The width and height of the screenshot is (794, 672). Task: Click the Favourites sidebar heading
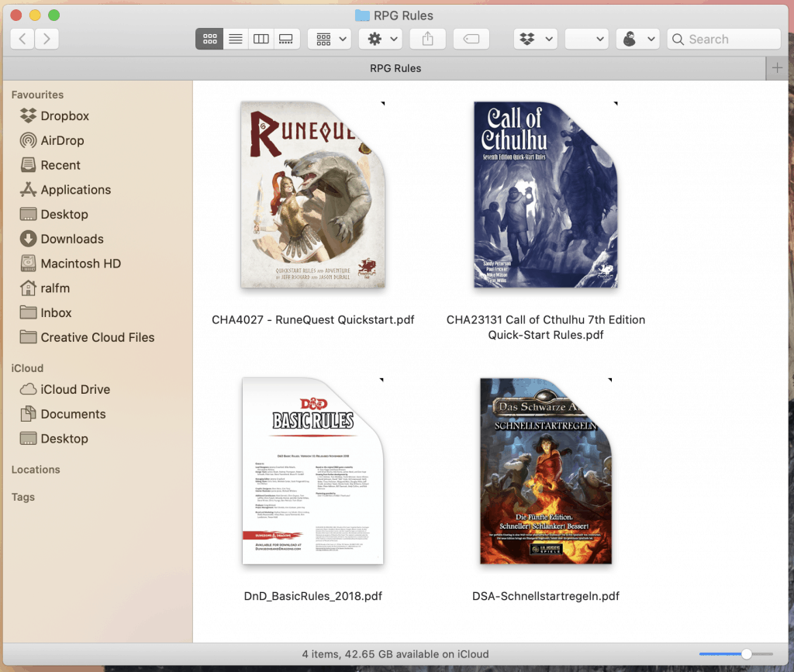coord(37,95)
